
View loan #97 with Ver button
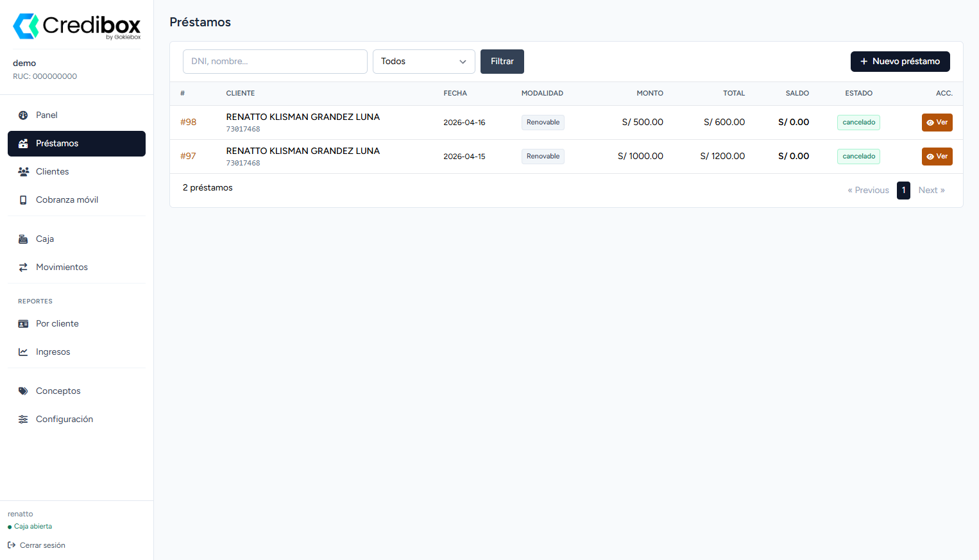[x=937, y=157]
